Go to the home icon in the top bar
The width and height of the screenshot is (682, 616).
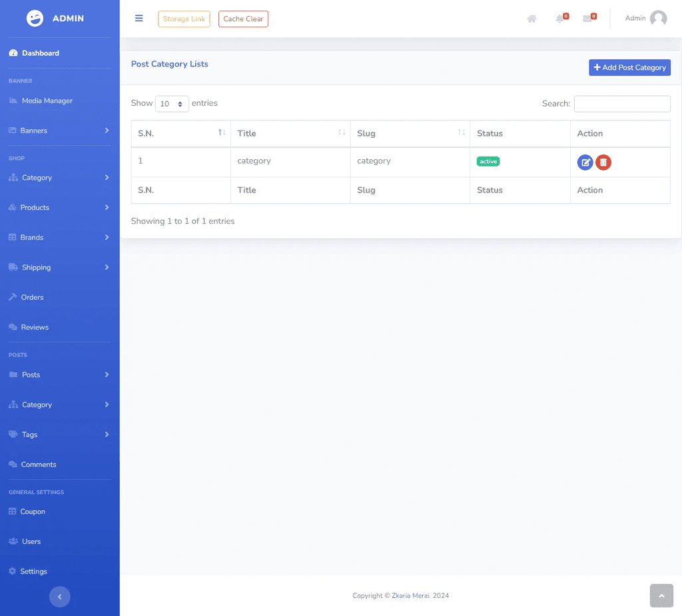[x=531, y=19]
